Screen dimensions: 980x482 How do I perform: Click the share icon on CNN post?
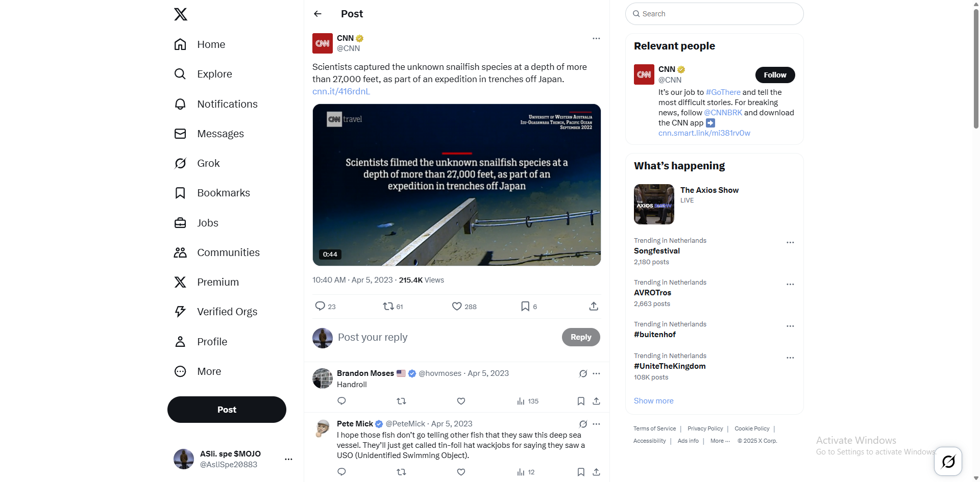tap(593, 306)
